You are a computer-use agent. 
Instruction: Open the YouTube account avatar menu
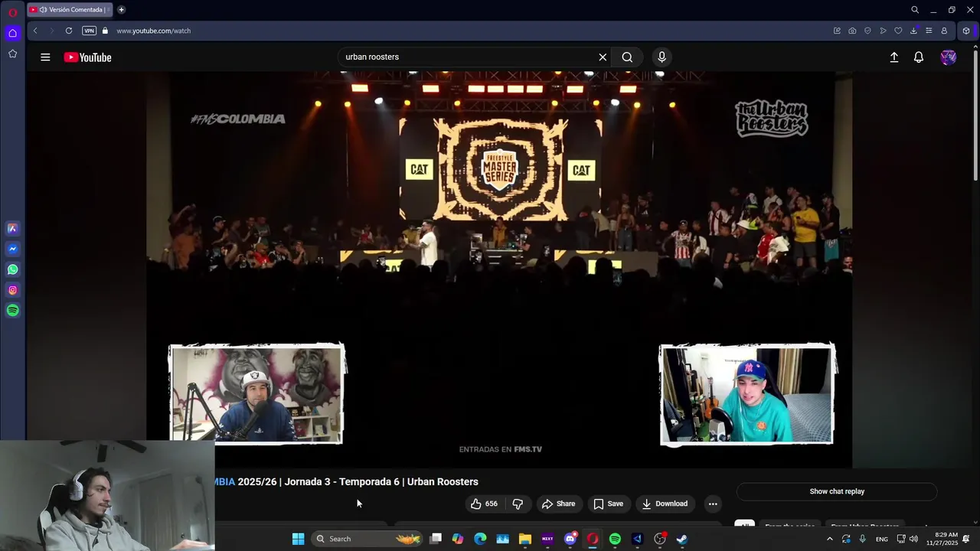point(948,57)
